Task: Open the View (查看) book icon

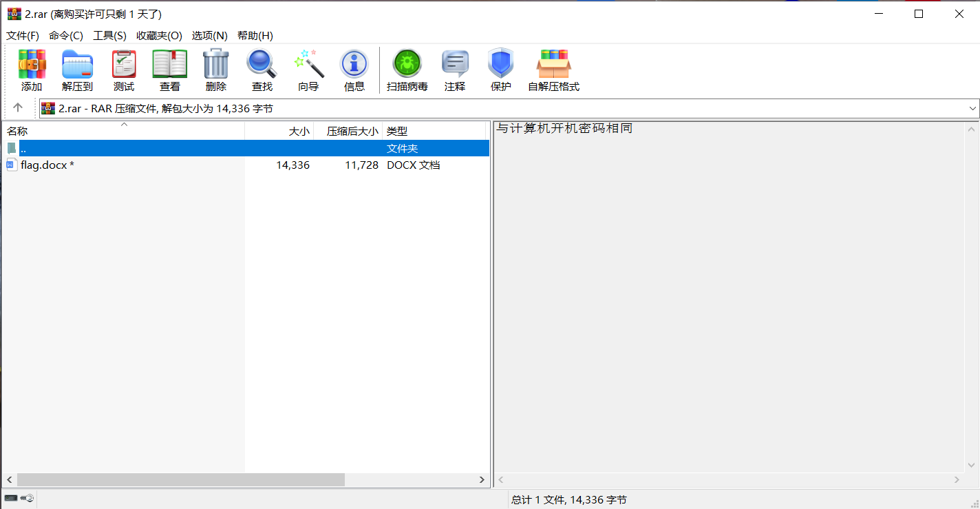Action: pyautogui.click(x=169, y=64)
